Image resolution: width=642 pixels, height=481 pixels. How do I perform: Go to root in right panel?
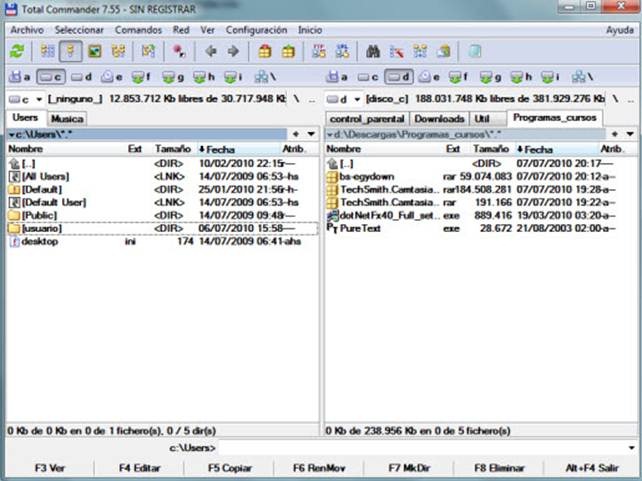point(615,99)
